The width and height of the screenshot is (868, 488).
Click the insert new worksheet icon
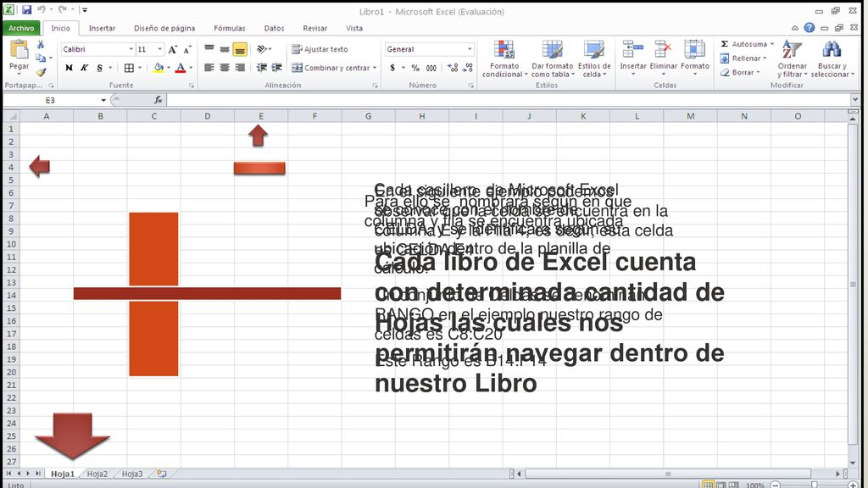162,474
